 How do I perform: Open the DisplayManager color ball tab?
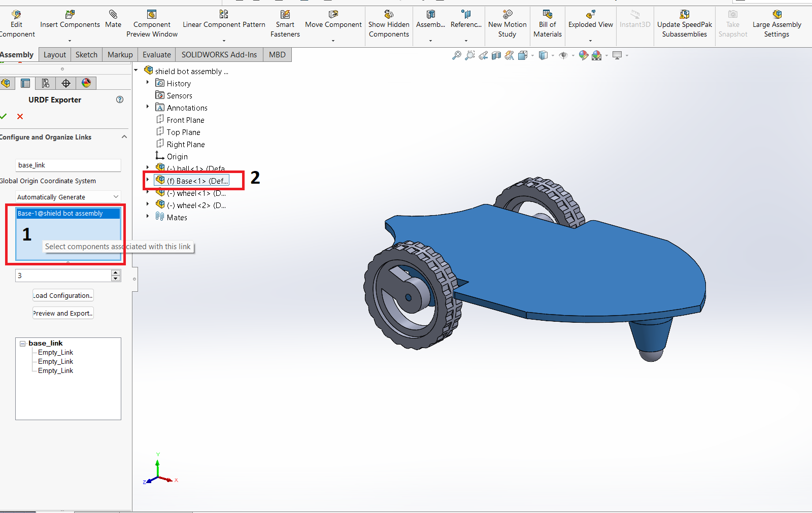pyautogui.click(x=86, y=83)
